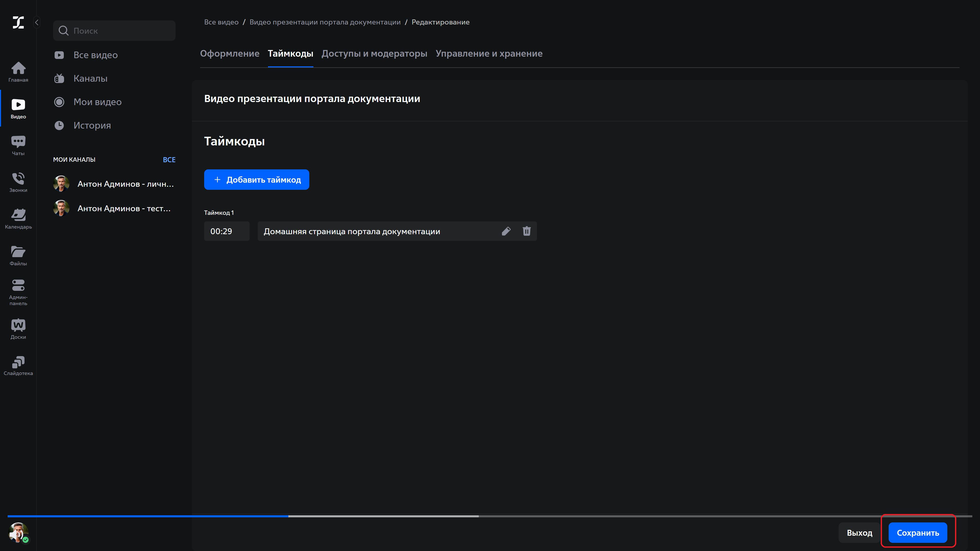Click the 00:29 timecode time field
Screen dimensions: 980x551
click(x=226, y=231)
